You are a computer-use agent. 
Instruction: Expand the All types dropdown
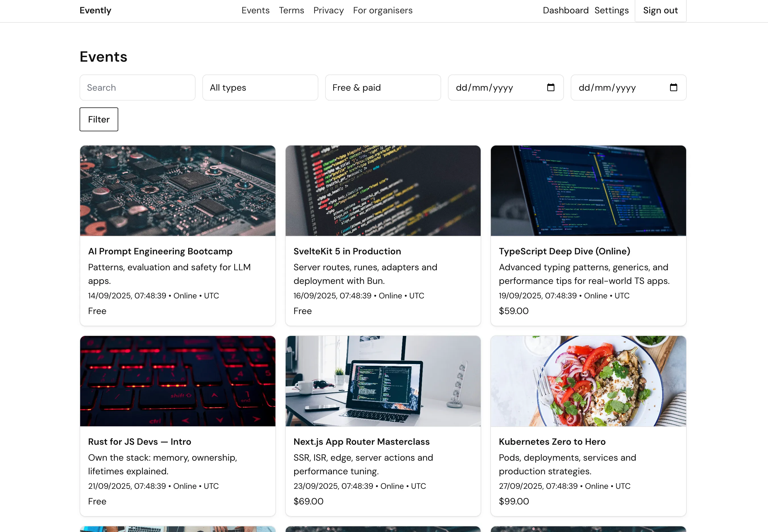260,87
